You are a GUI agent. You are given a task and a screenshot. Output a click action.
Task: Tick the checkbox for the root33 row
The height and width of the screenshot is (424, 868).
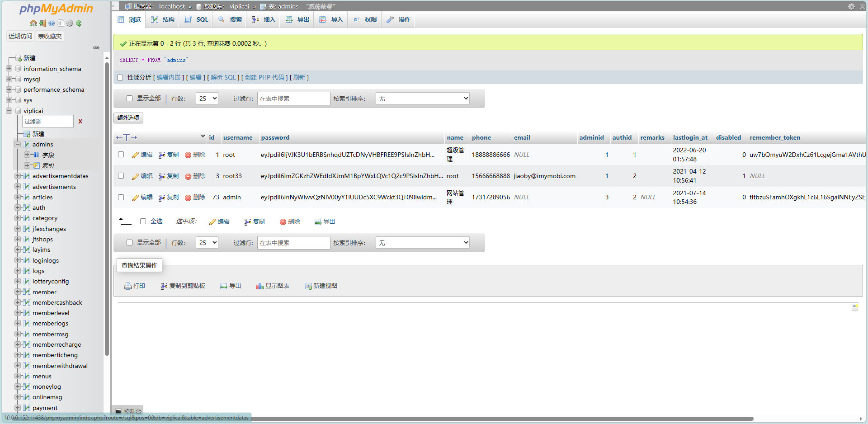click(x=121, y=176)
